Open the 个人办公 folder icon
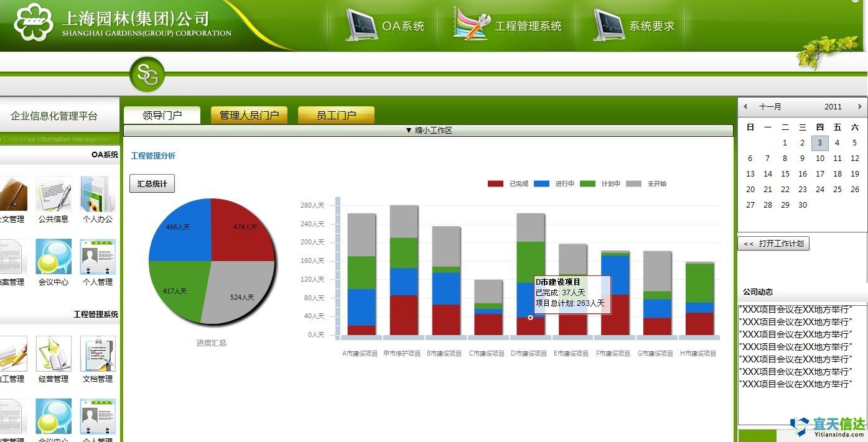Viewport: 868px width, 442px height. [98, 195]
